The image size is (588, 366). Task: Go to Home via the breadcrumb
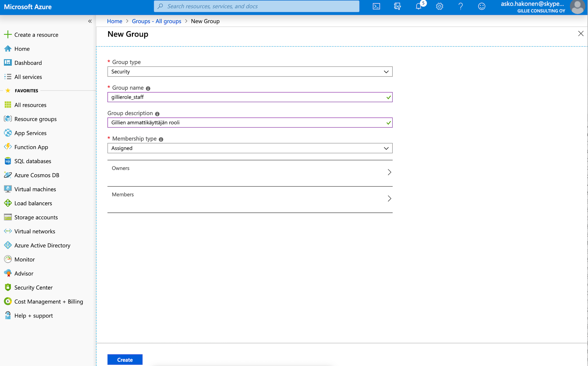click(114, 21)
